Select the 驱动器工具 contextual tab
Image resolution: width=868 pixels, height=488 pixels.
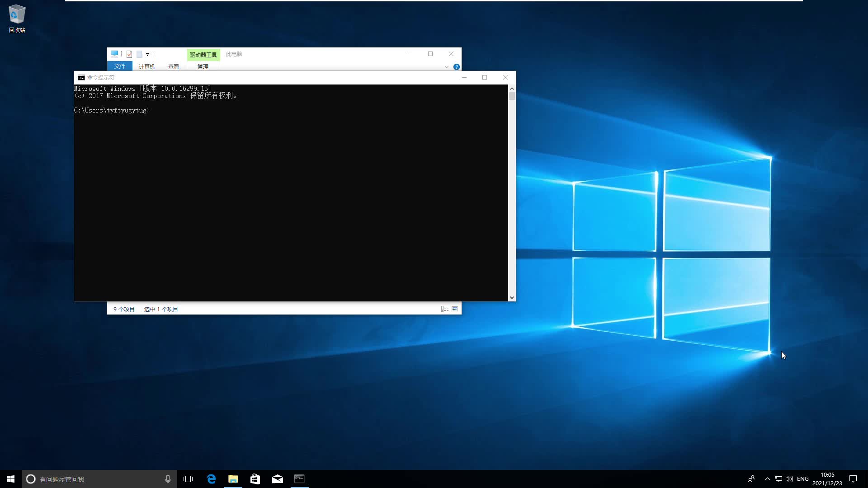click(x=203, y=55)
